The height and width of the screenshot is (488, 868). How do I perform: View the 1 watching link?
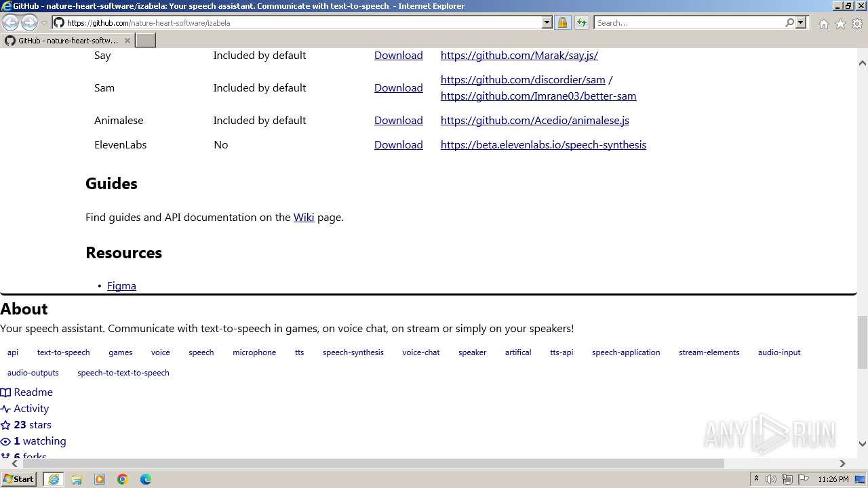tap(33, 441)
